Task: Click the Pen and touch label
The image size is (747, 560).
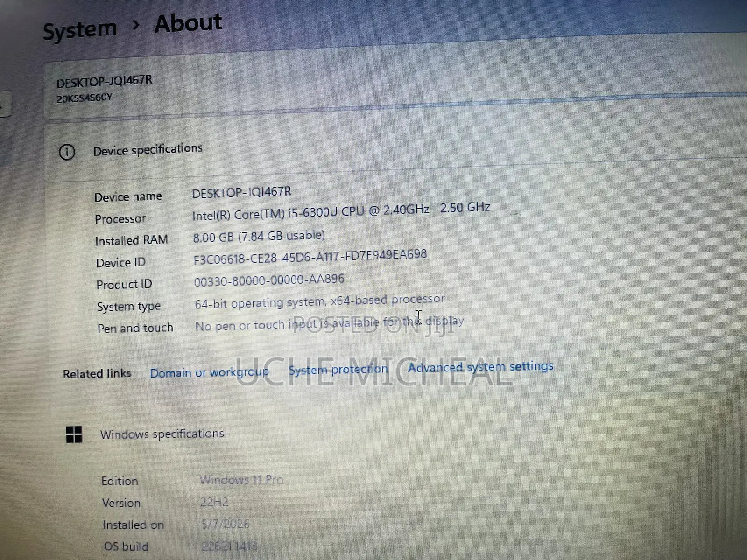Action: 135,329
